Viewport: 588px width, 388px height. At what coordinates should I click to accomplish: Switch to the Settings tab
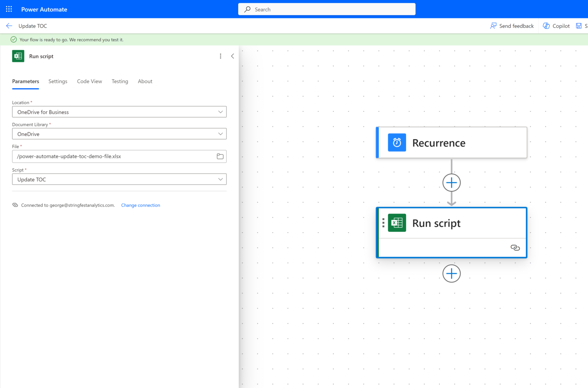coord(58,81)
